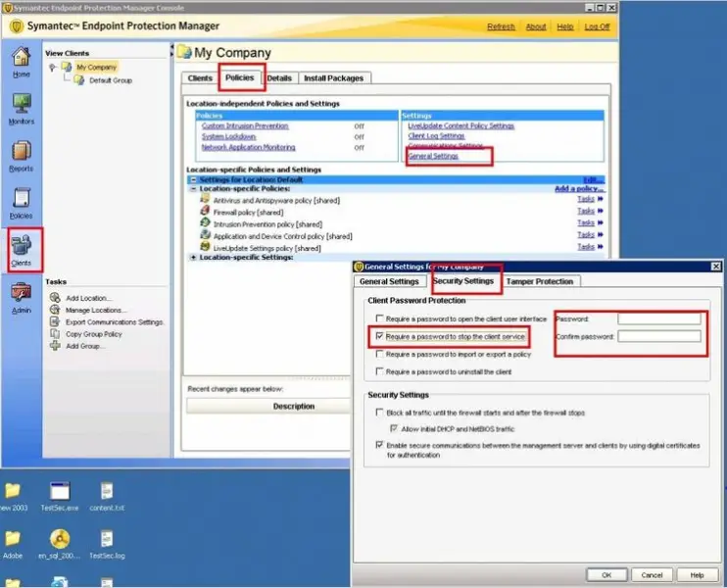Open the General Settings link

click(x=433, y=156)
